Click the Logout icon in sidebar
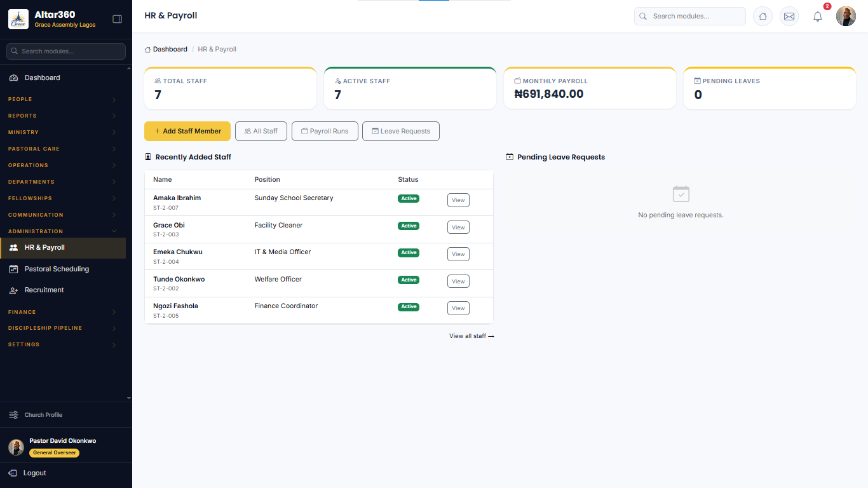The height and width of the screenshot is (488, 868). [x=13, y=473]
